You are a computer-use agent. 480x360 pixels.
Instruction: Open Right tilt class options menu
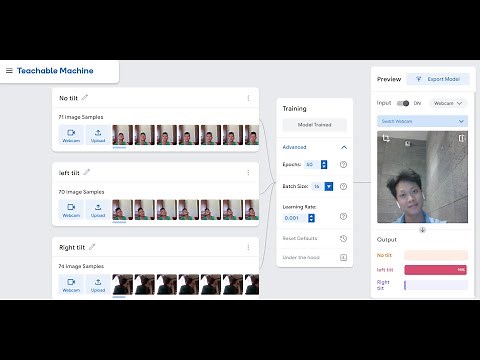point(248,247)
